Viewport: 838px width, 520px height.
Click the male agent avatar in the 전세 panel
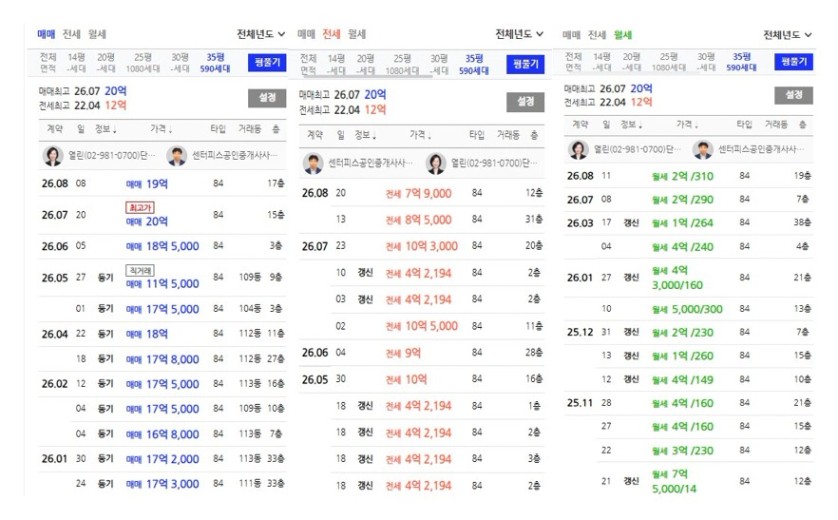tap(313, 163)
